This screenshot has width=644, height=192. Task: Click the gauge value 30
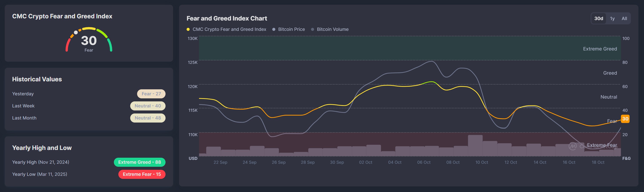[x=89, y=40]
